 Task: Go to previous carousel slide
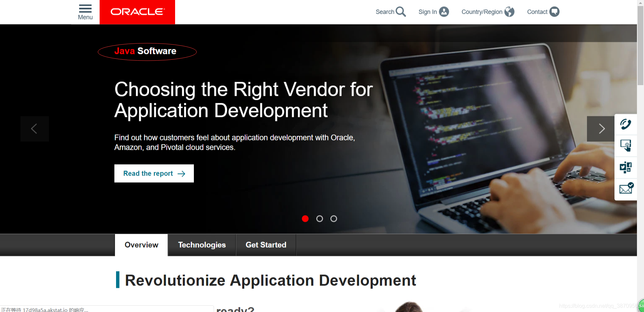tap(35, 129)
